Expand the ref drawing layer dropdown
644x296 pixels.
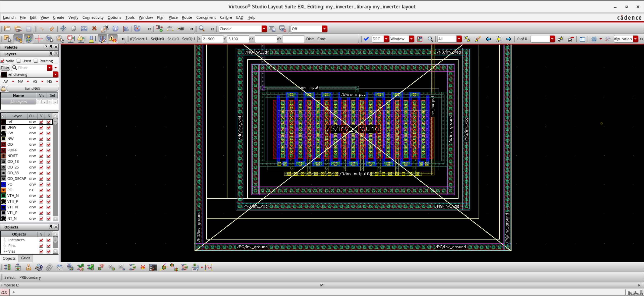tap(56, 74)
